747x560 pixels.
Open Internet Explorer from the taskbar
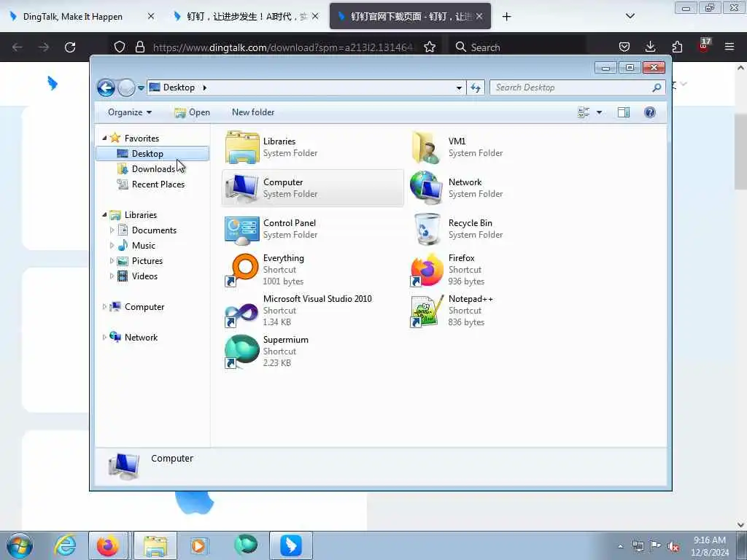pos(65,545)
